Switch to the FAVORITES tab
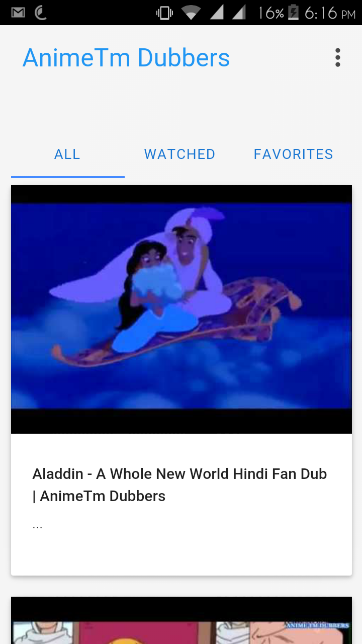362x644 pixels. 294,154
